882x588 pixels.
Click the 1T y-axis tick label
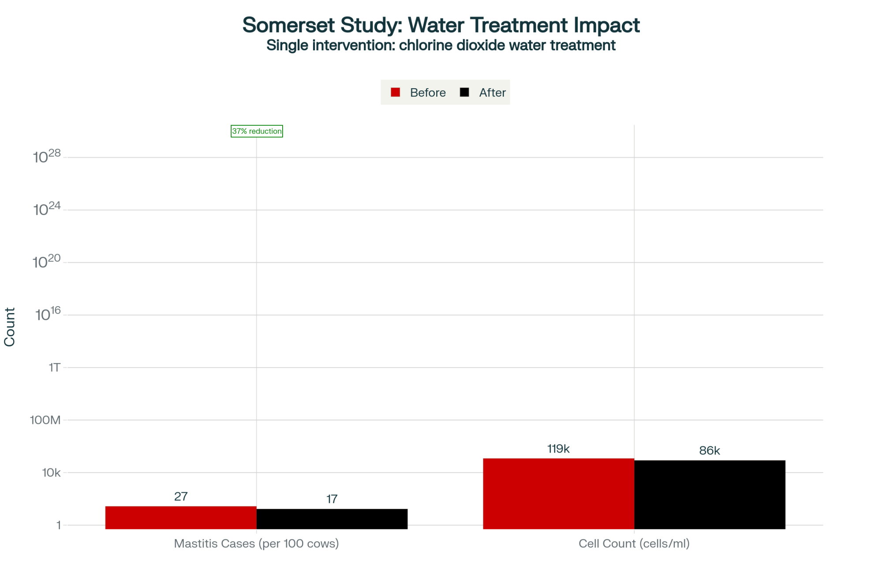pos(54,367)
